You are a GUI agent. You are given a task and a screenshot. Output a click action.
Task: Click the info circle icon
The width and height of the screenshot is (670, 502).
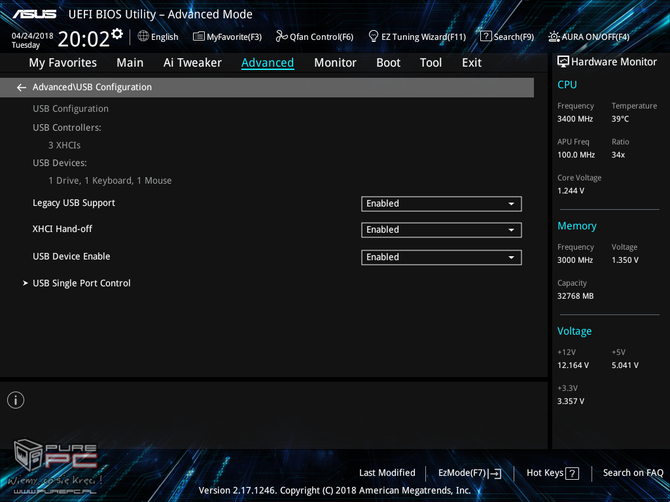tap(16, 400)
